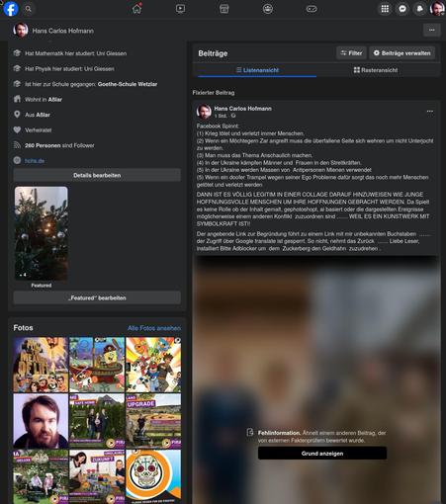Open the elderly people garden photo thumbnail
Viewport: 446px width, 504px height.
(x=41, y=476)
